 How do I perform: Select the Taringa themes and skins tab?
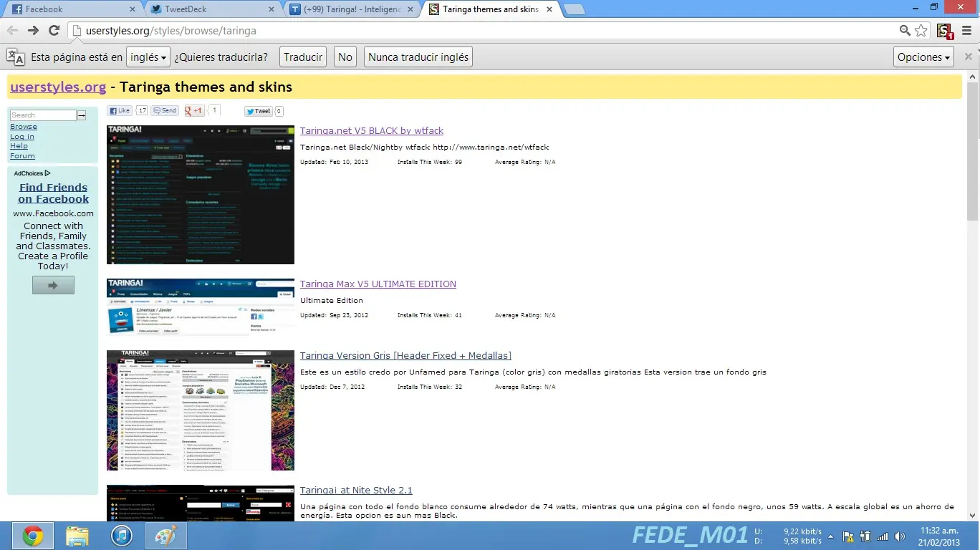[x=491, y=9]
